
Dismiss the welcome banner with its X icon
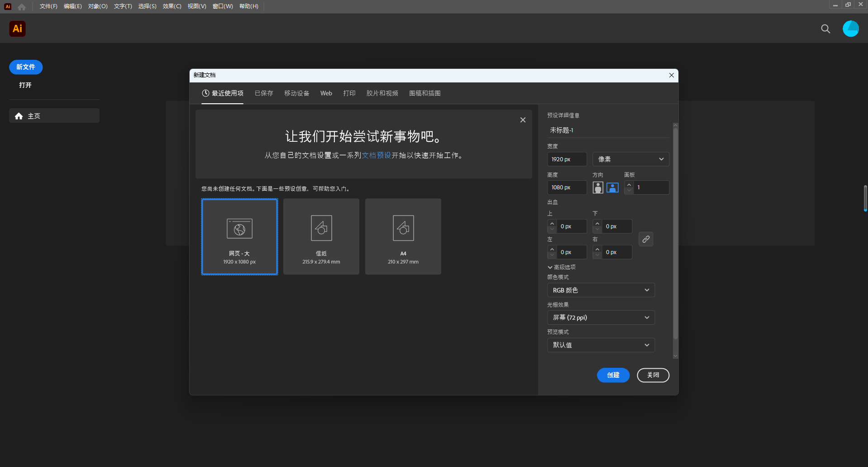pyautogui.click(x=523, y=120)
